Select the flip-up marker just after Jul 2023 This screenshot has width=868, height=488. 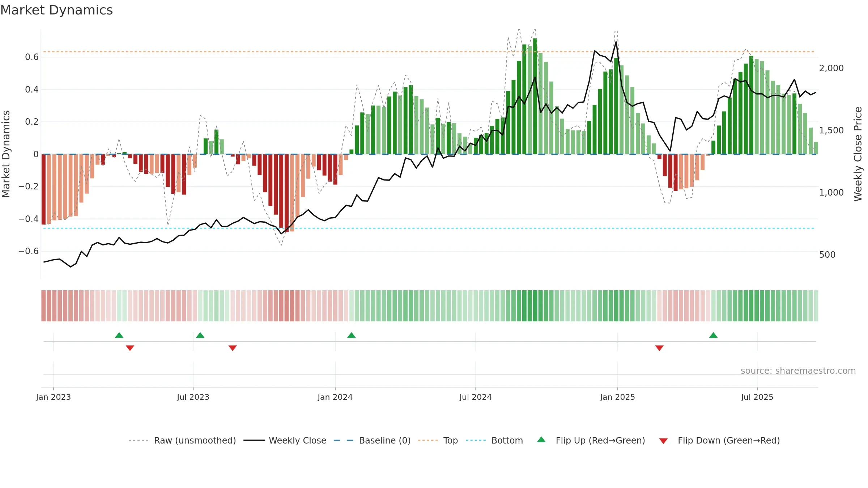200,335
